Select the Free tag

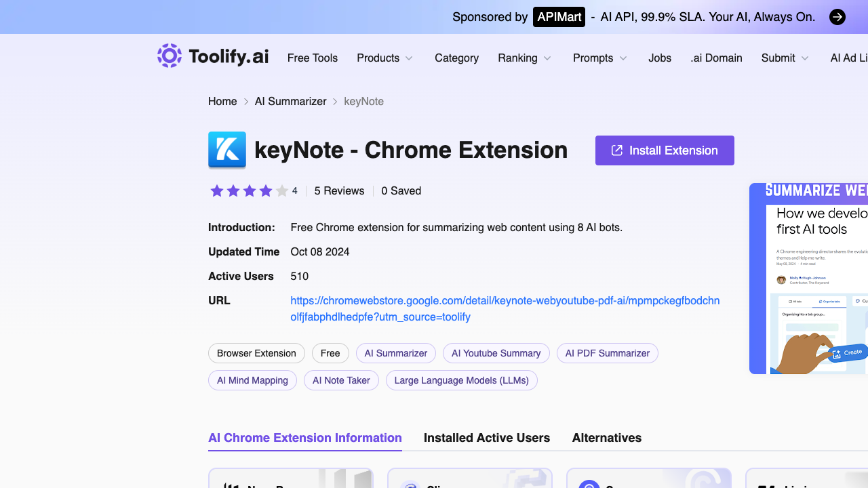pyautogui.click(x=330, y=353)
